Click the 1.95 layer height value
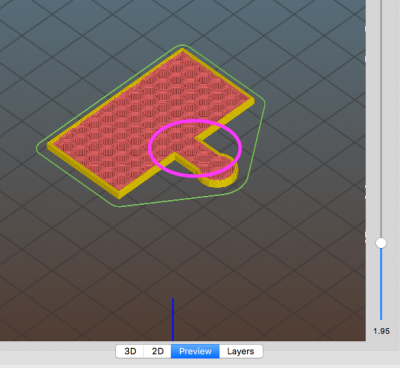 click(381, 331)
